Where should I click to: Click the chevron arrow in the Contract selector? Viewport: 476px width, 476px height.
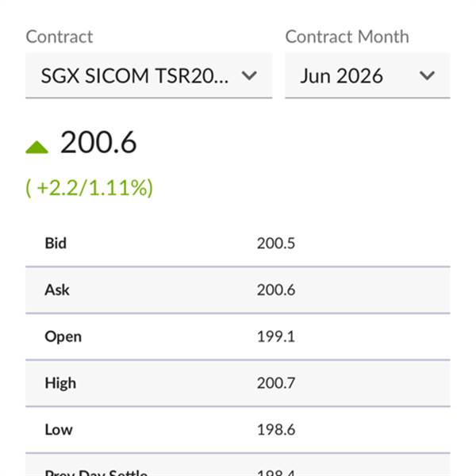(x=249, y=76)
